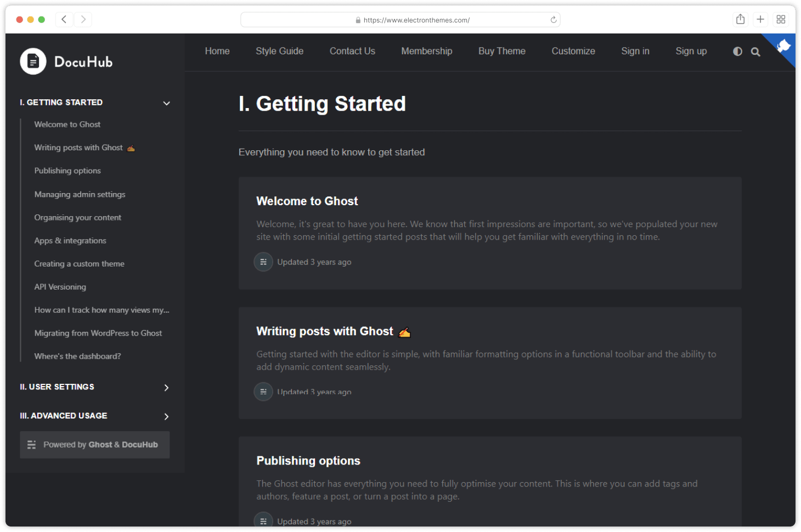This screenshot has width=801, height=532.
Task: Click the Powered by Ghost & DocuHub button
Action: [x=95, y=445]
